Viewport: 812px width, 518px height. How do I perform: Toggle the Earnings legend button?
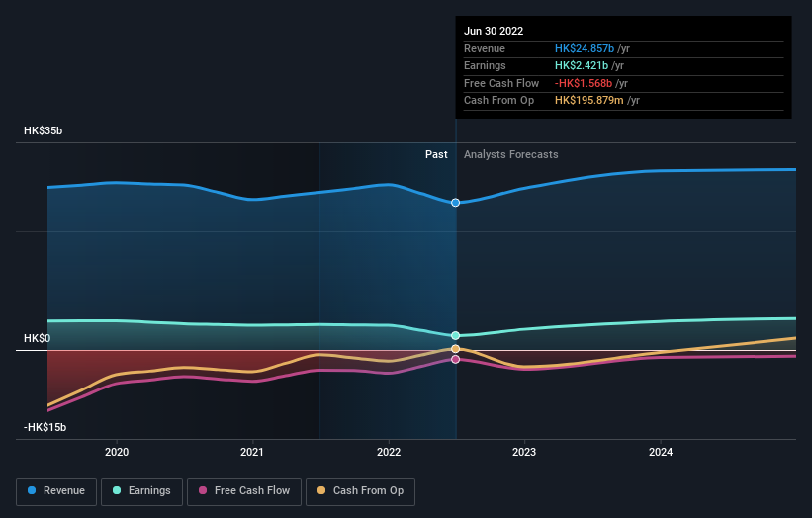[x=141, y=491]
